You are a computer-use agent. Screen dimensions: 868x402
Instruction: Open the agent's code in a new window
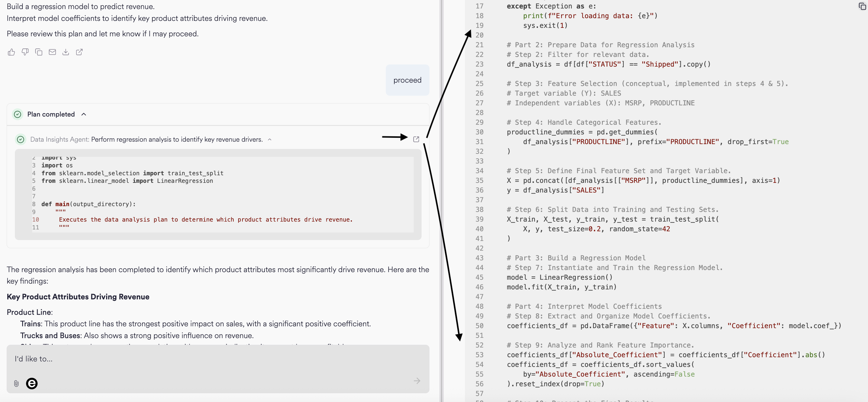click(416, 139)
